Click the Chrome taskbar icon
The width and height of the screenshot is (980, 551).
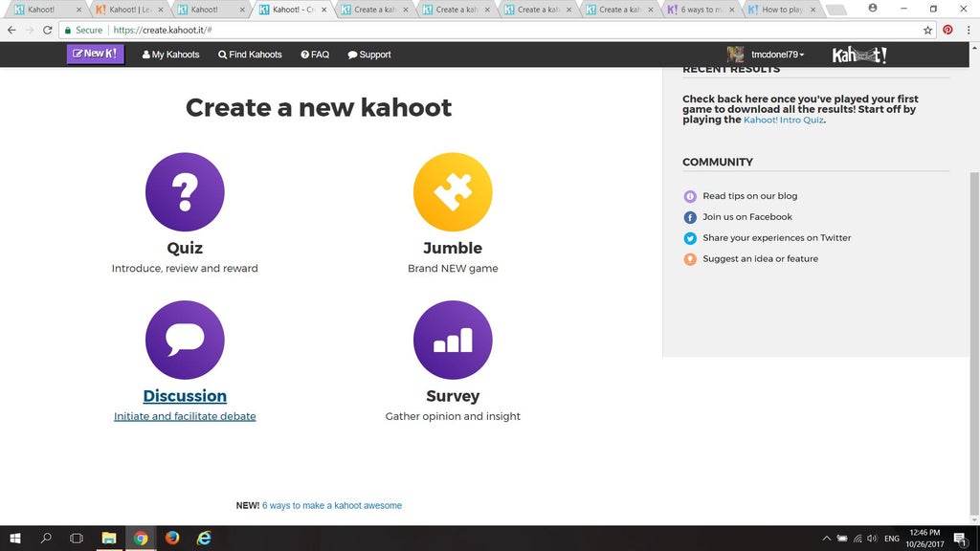(141, 538)
